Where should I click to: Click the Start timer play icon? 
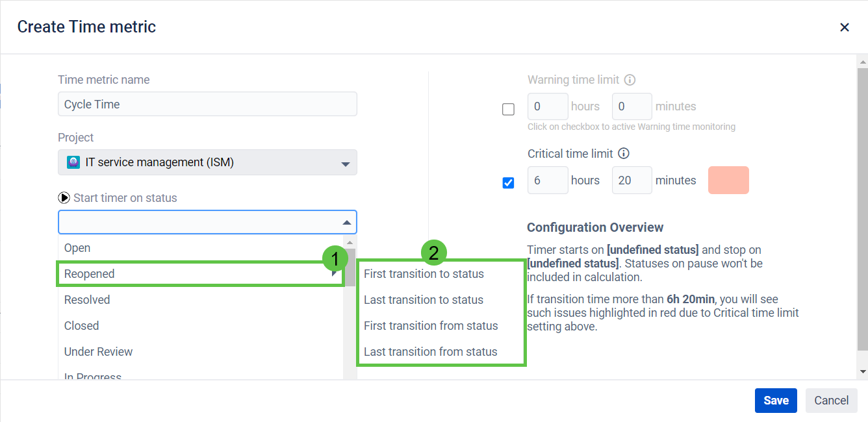pos(64,198)
